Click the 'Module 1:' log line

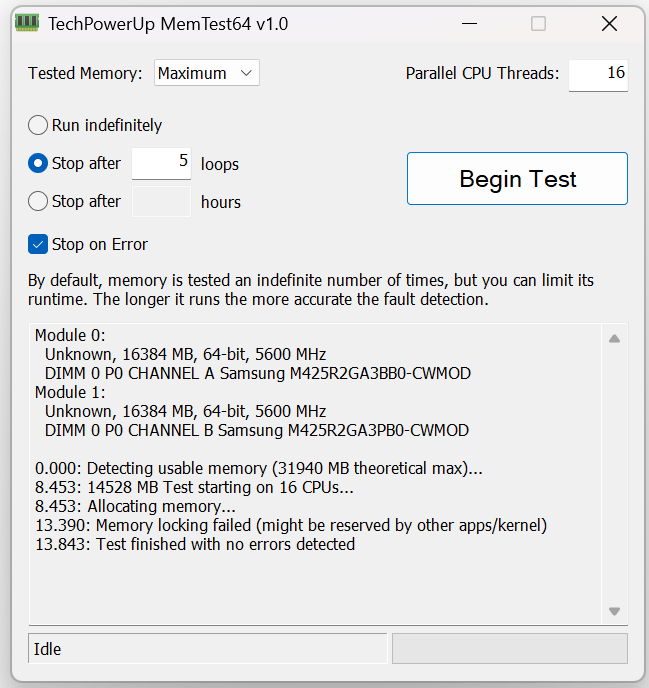[x=70, y=392]
